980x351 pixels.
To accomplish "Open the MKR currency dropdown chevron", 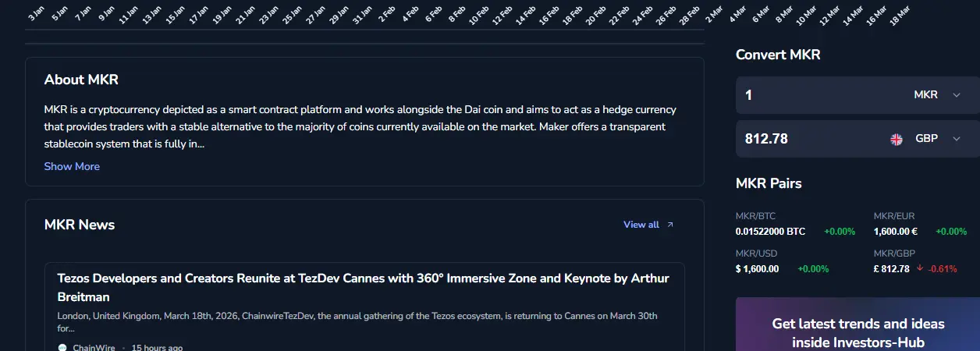I will 956,95.
